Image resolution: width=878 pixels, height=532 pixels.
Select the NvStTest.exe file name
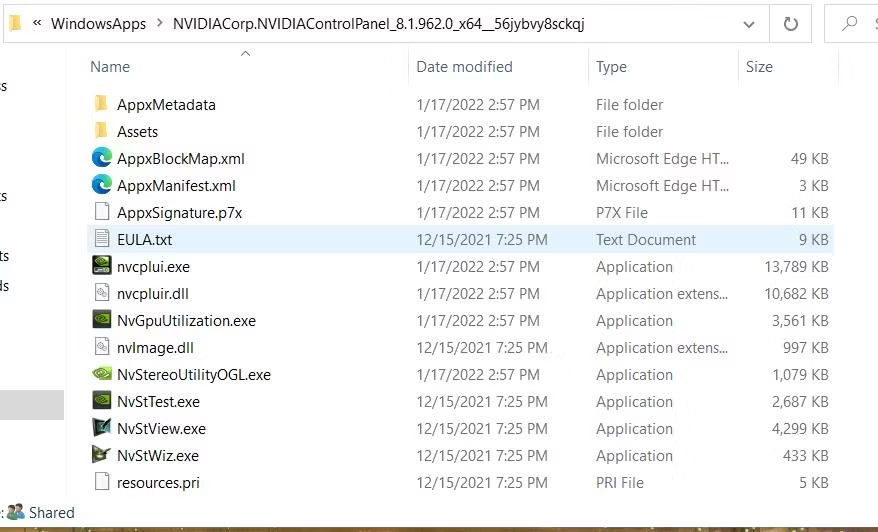pyautogui.click(x=158, y=402)
